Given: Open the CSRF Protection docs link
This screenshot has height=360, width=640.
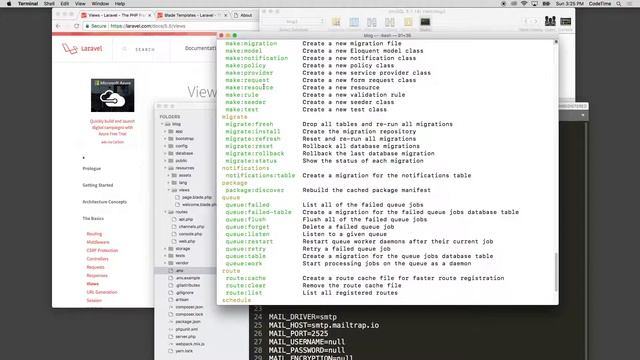Looking at the screenshot, I should [102, 251].
